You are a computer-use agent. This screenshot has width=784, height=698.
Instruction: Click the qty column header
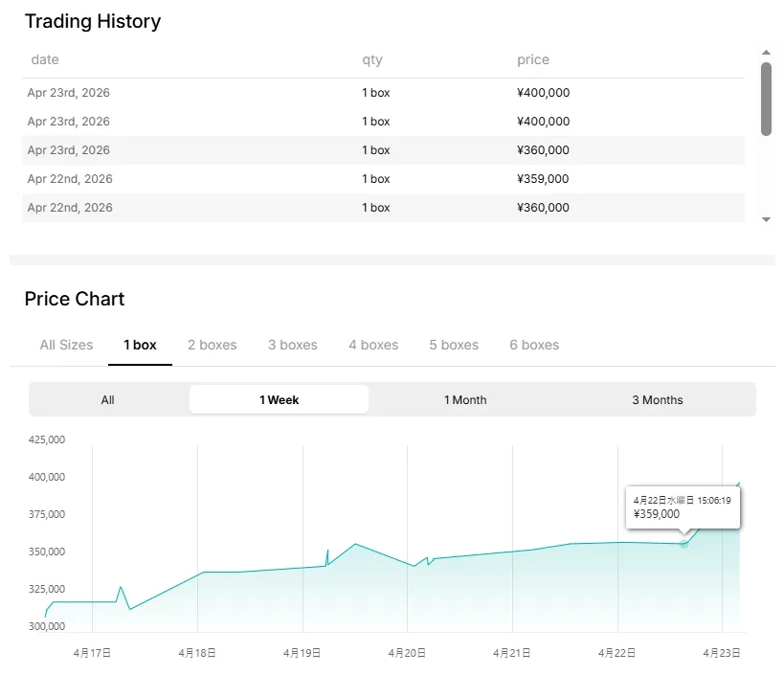click(x=371, y=59)
